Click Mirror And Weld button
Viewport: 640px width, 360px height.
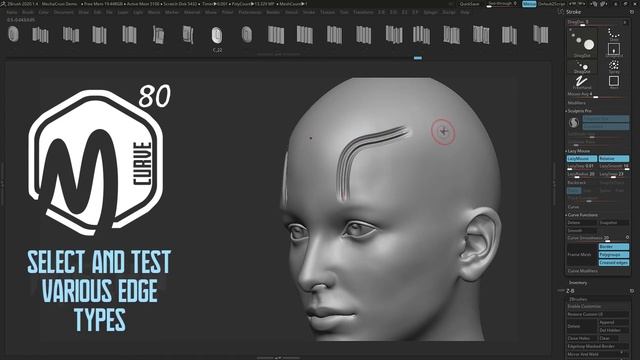coord(598,354)
